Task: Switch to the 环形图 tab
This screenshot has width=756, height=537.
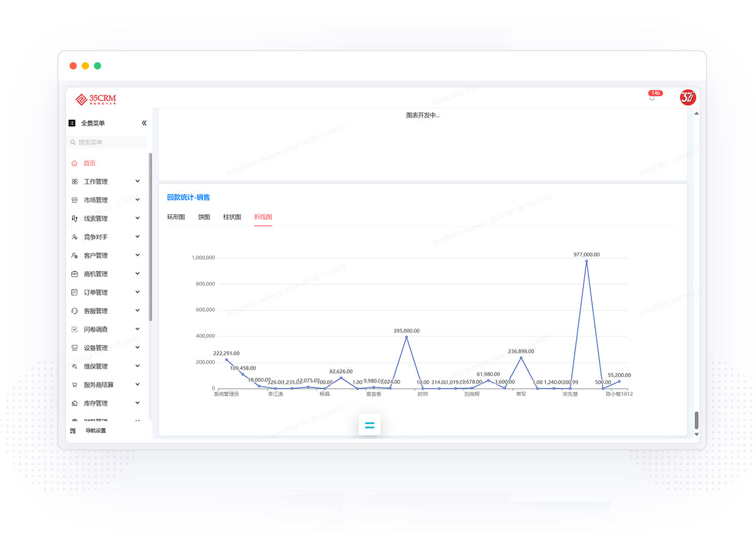Action: [x=176, y=217]
